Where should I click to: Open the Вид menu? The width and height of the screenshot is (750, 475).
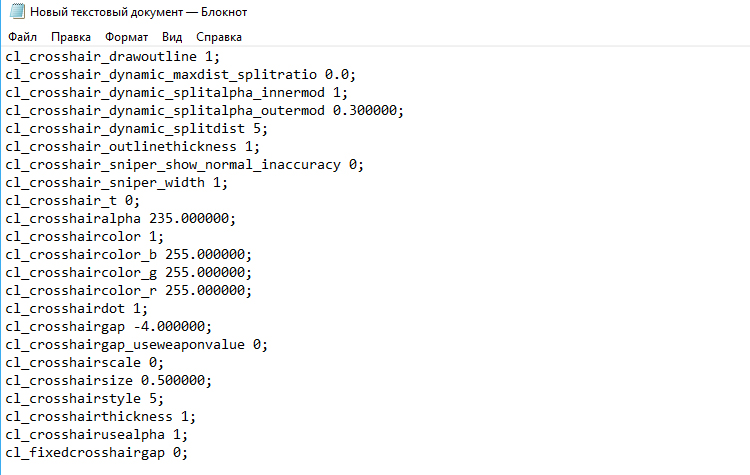(x=172, y=37)
